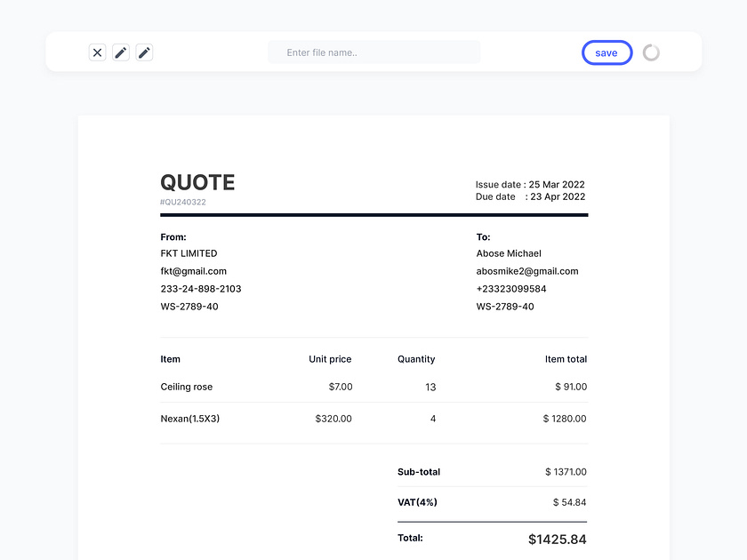This screenshot has height=560, width=747.
Task: Click the X discard icon
Action: point(97,52)
